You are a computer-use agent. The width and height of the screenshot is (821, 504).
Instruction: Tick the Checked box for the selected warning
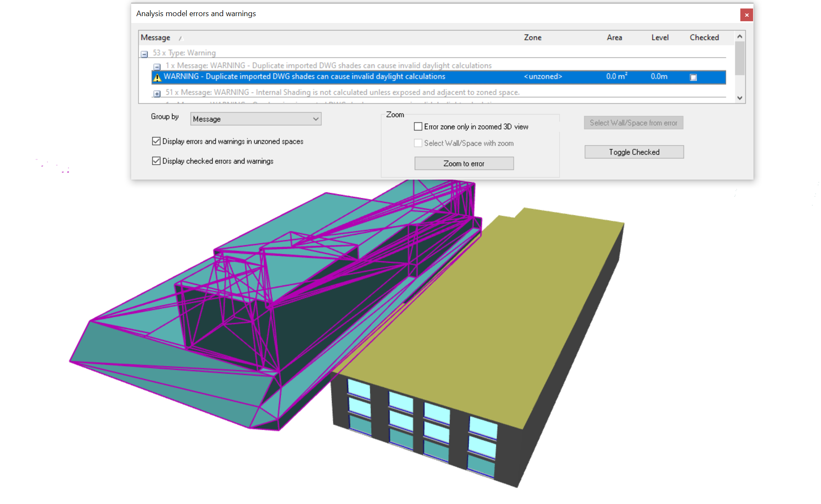click(x=693, y=77)
